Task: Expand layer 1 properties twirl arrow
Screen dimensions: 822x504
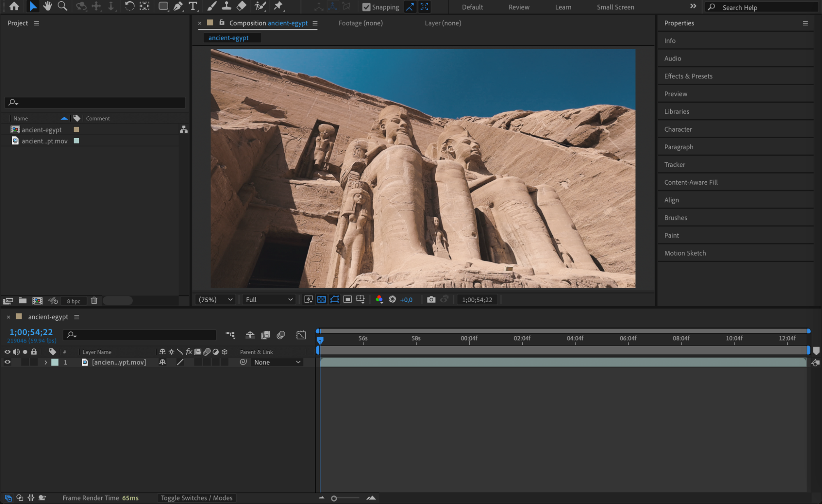Action: pos(46,362)
